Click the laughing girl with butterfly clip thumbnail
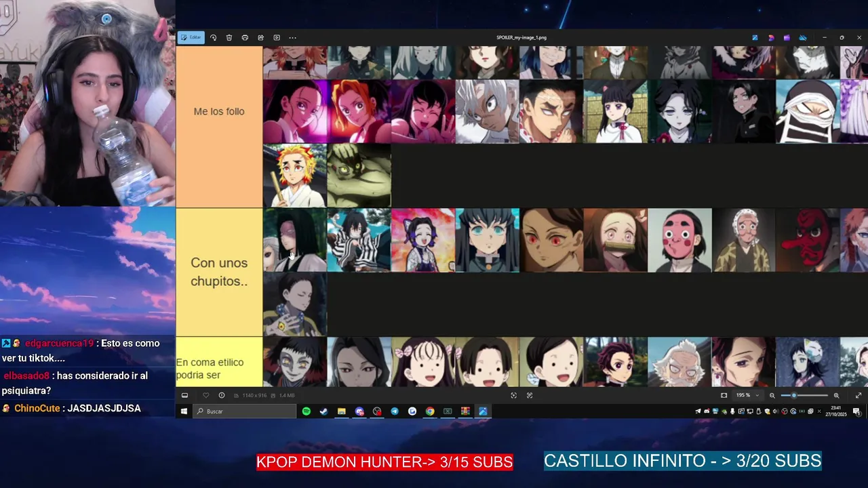The height and width of the screenshot is (488, 868). (423, 240)
